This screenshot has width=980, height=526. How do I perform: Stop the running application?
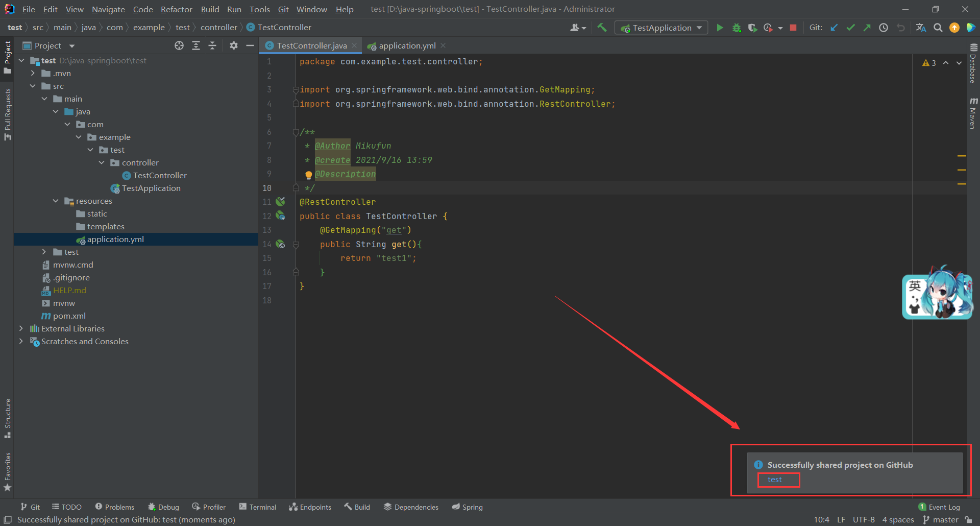point(793,28)
